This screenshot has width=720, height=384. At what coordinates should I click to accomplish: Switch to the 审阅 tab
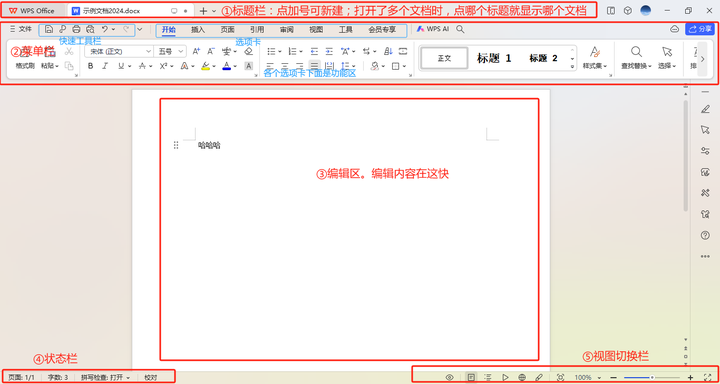coord(287,29)
